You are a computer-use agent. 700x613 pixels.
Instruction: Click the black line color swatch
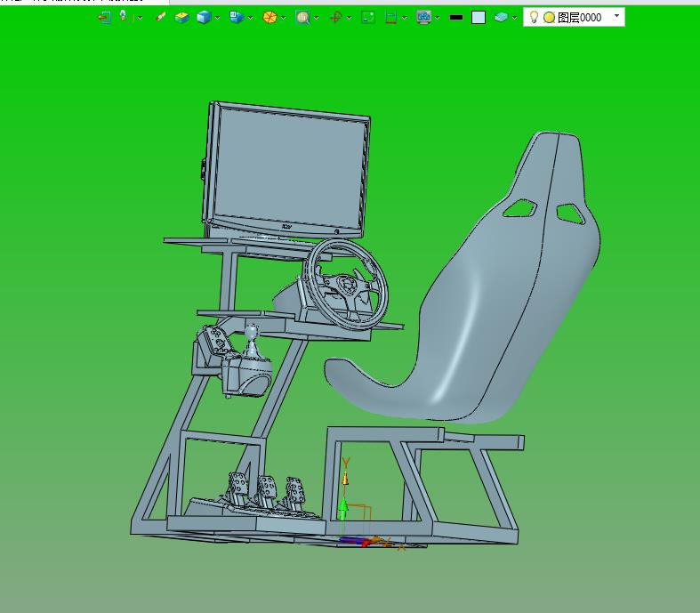click(x=456, y=18)
